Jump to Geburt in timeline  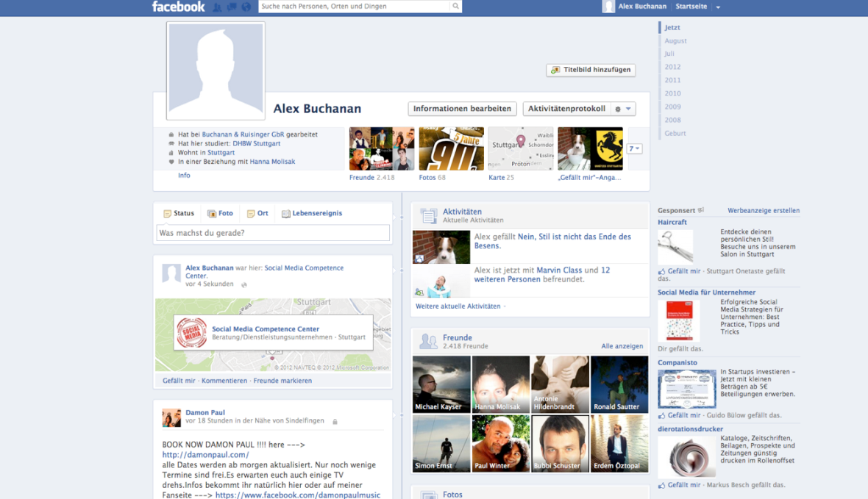pyautogui.click(x=675, y=133)
